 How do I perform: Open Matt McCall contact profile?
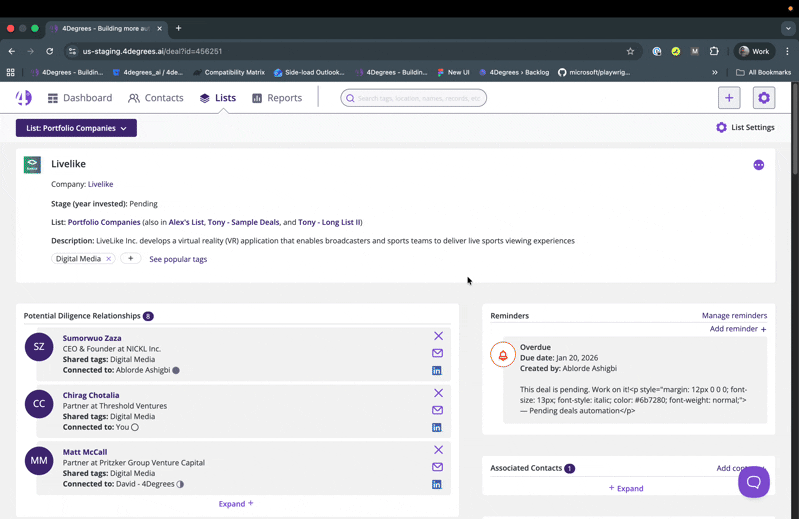[x=85, y=452]
